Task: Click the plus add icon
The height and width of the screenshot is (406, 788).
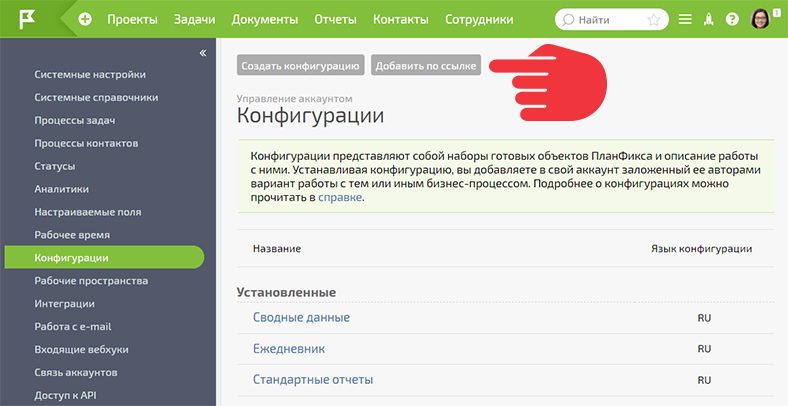Action: click(85, 20)
